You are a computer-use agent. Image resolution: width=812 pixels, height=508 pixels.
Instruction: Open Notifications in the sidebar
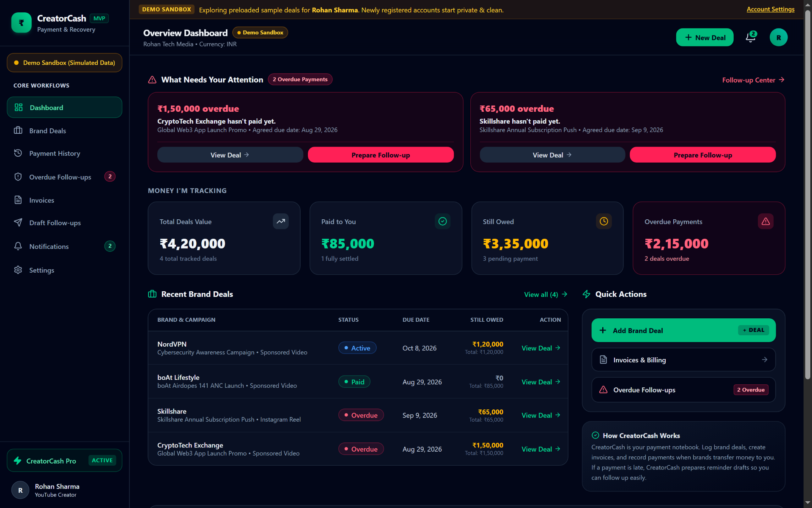coord(65,246)
